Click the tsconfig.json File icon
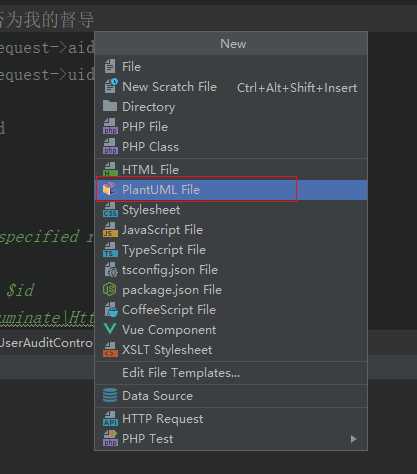This screenshot has width=417, height=474. (x=111, y=270)
